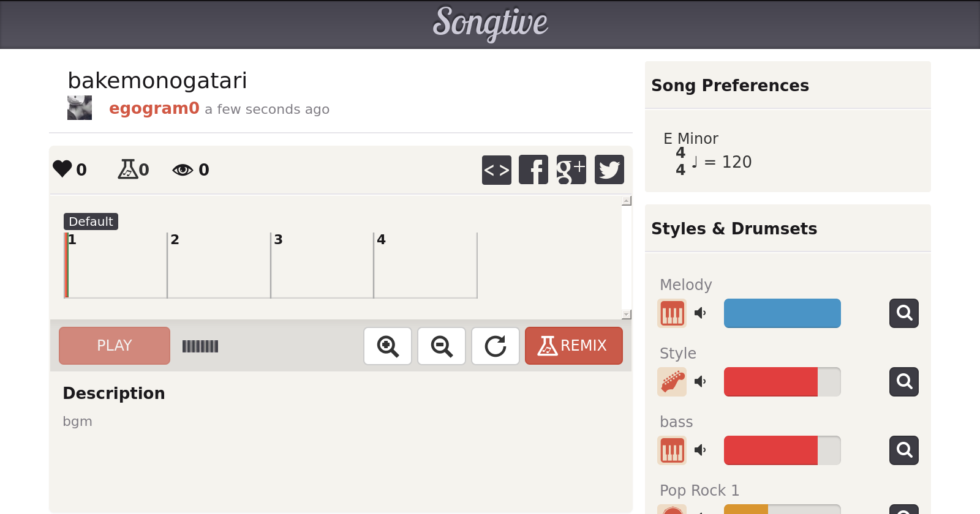
Task: Open the Melody search magnifier button
Action: [x=904, y=313]
